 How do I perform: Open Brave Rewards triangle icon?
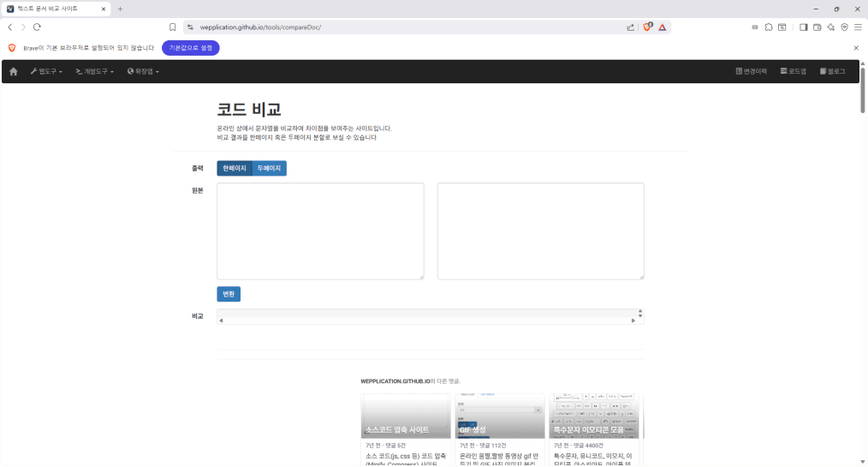(662, 27)
